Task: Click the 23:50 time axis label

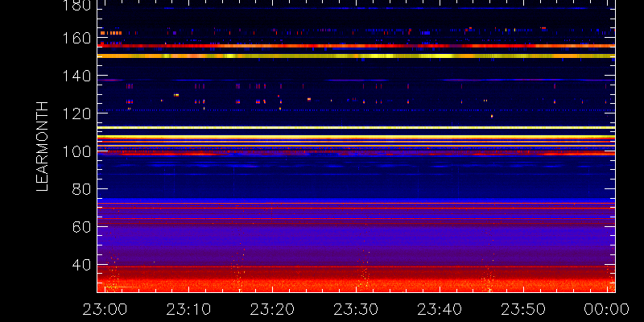Action: 524,309
